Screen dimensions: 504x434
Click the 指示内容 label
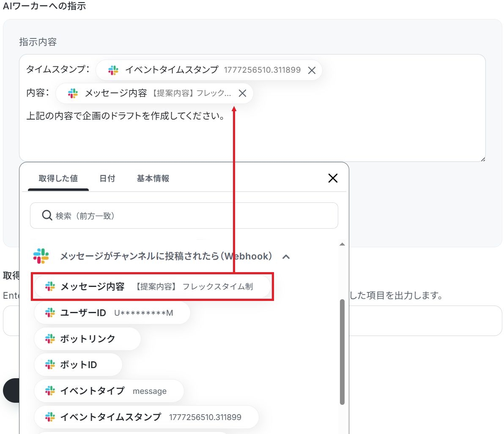[38, 42]
